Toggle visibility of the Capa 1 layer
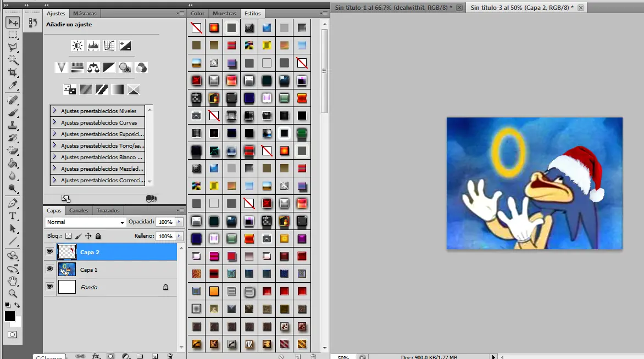 click(x=50, y=270)
